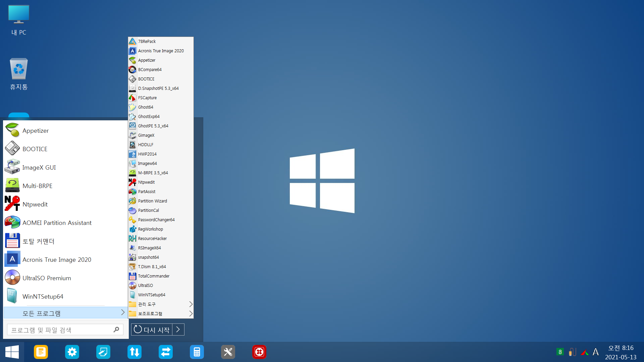The image size is (644, 362).
Task: Click the removable device tray icon
Action: pyautogui.click(x=572, y=352)
